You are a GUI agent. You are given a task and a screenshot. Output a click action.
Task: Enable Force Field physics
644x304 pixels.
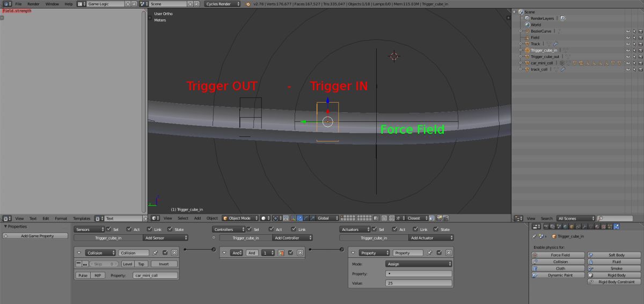558,255
